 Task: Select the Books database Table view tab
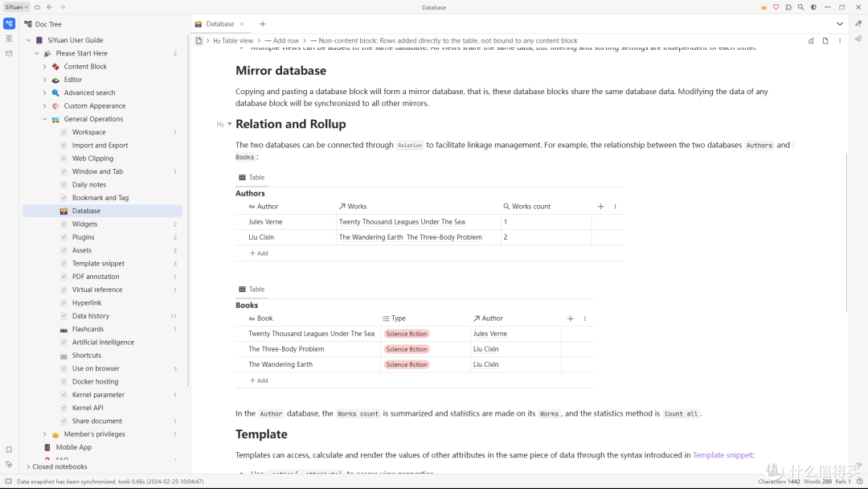(x=252, y=290)
